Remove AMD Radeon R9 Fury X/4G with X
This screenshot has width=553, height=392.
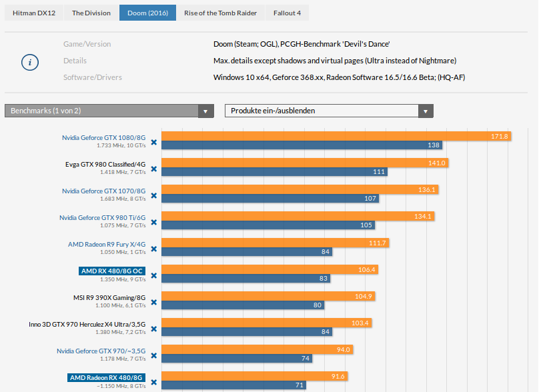click(154, 249)
